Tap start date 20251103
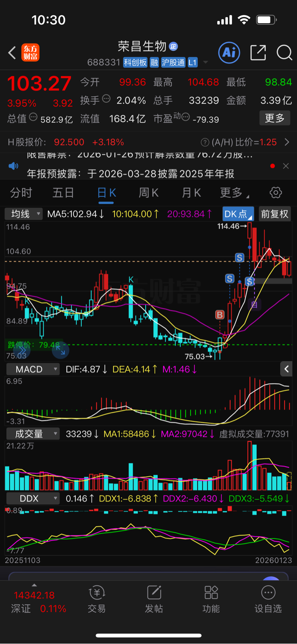This screenshot has width=297, height=644. click(22, 560)
